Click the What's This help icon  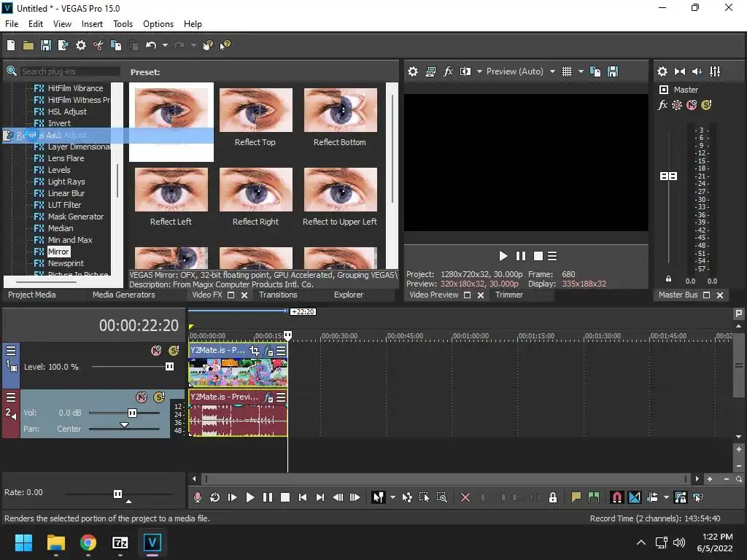[x=225, y=45]
